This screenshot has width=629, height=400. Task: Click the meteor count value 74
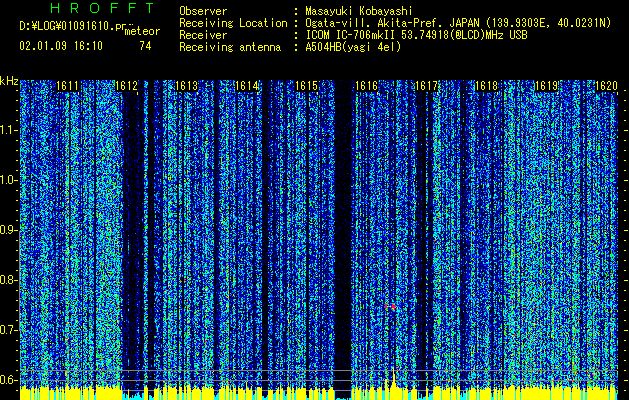(x=145, y=46)
